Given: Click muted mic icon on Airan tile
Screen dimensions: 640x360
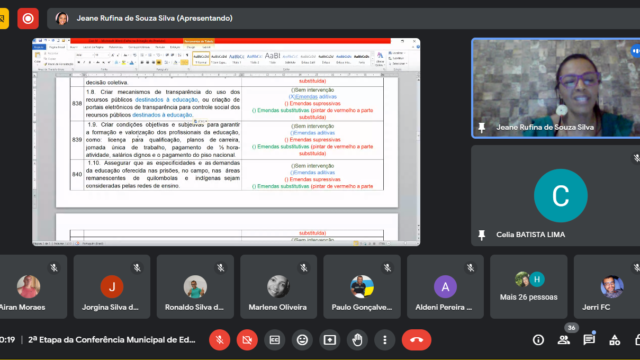Looking at the screenshot, I should click(x=54, y=268).
